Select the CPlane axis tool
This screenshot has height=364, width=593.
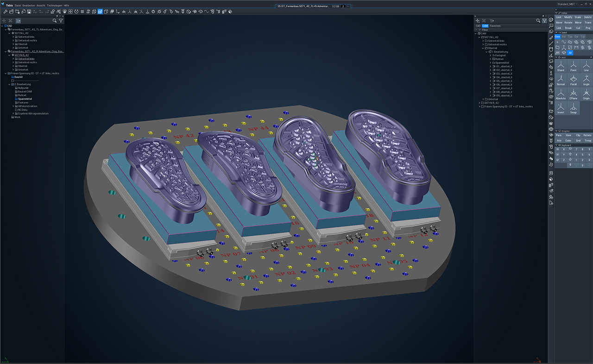pos(574,94)
